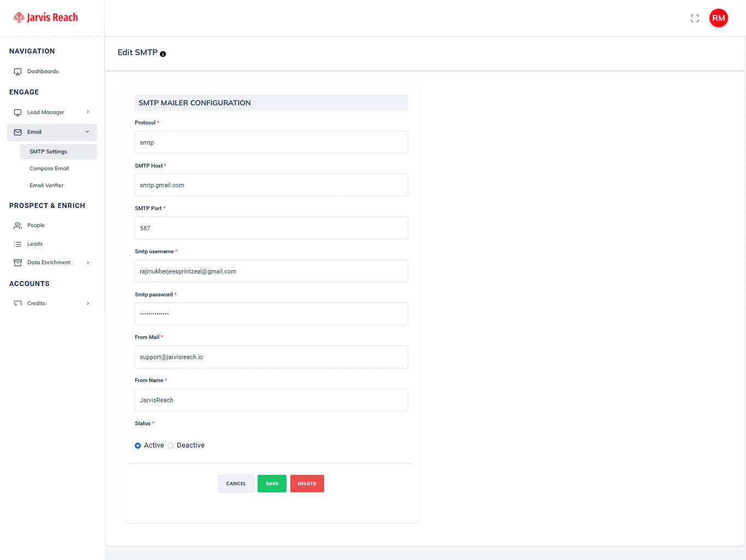Image resolution: width=746 pixels, height=560 pixels.
Task: Focus the From Name input field
Action: (271, 400)
